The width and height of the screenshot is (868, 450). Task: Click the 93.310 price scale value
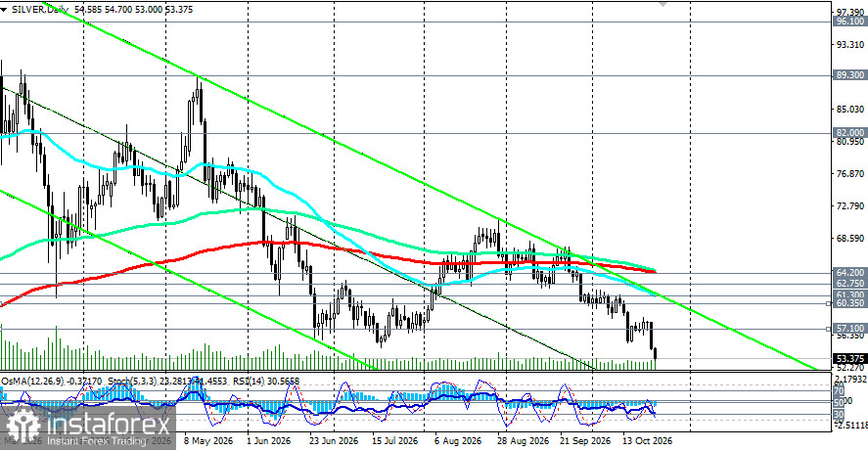tap(849, 44)
